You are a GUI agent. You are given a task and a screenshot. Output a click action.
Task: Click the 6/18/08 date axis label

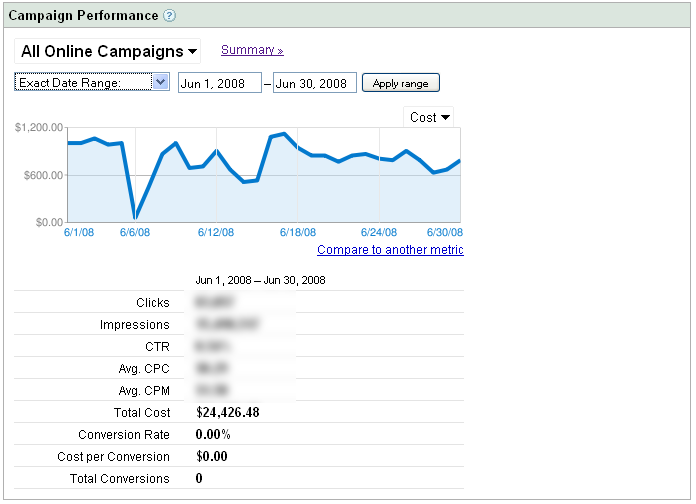tap(297, 232)
